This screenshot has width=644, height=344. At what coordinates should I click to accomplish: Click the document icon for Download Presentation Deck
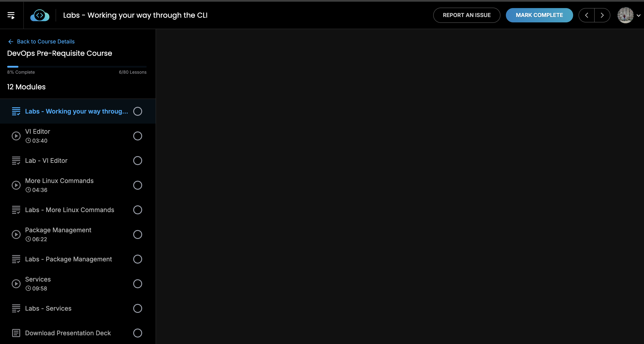(16, 333)
